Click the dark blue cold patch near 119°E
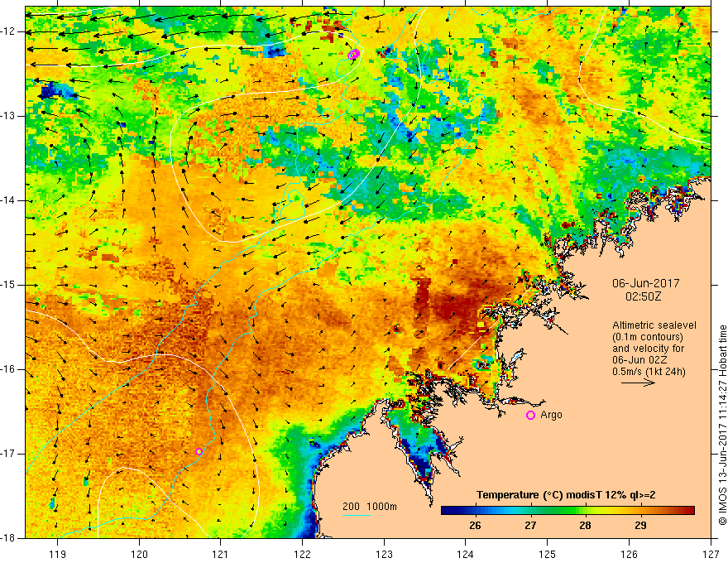Viewport: 728px width, 563px height. (x=48, y=90)
